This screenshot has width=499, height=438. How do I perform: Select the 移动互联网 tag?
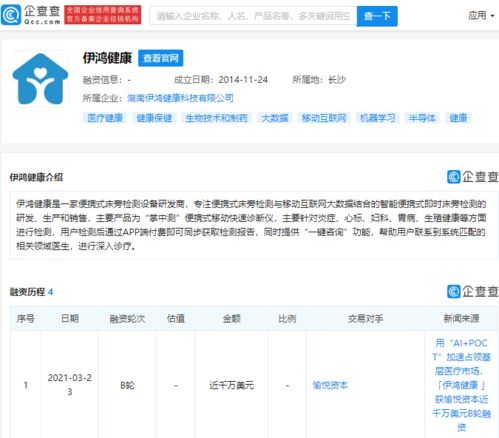click(324, 118)
